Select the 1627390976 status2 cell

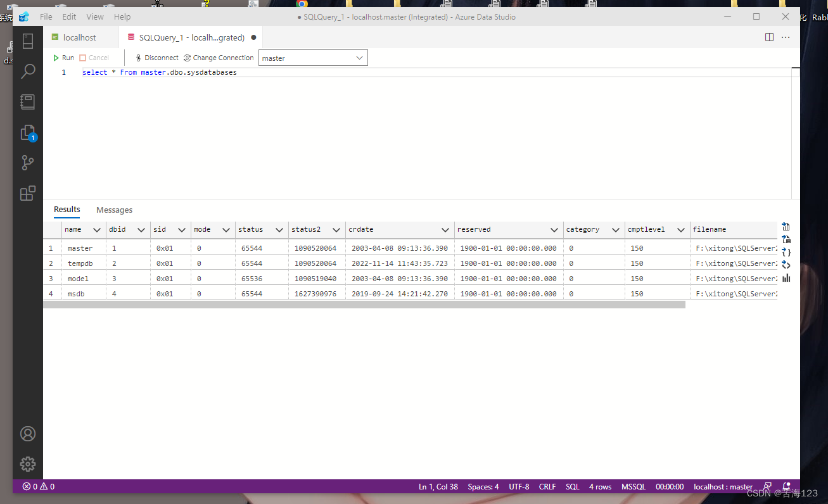317,294
